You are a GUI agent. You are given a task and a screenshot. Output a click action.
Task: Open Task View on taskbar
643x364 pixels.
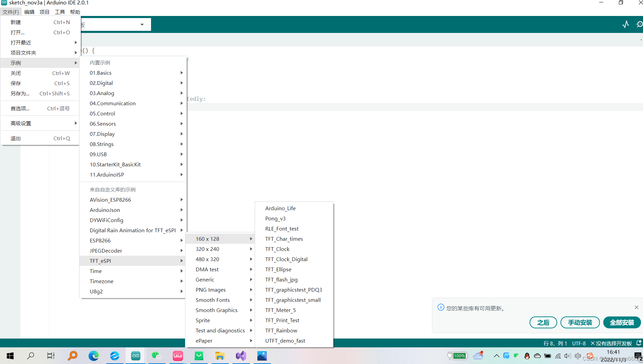click(51, 356)
